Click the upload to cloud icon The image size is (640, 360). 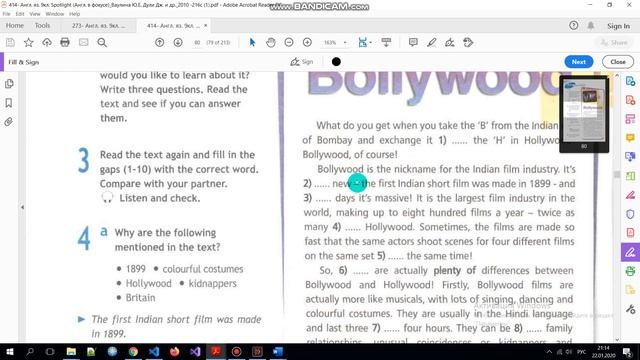[x=47, y=42]
